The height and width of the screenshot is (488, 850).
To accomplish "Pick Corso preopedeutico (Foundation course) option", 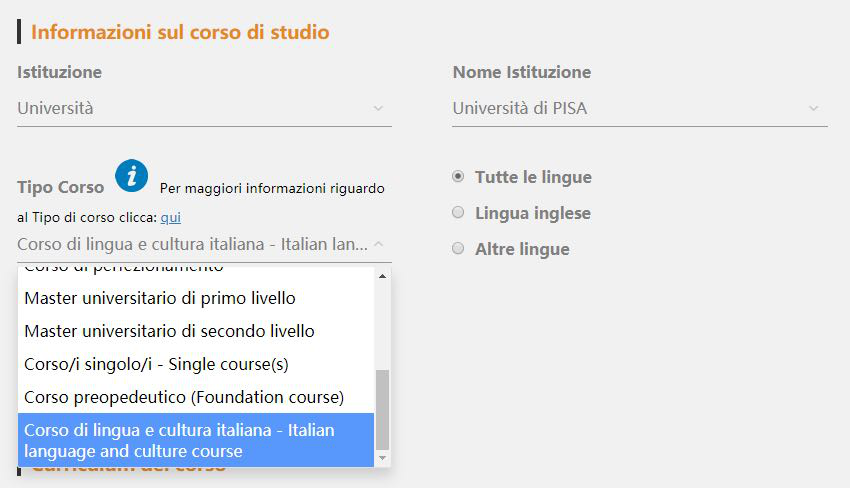I will point(184,397).
